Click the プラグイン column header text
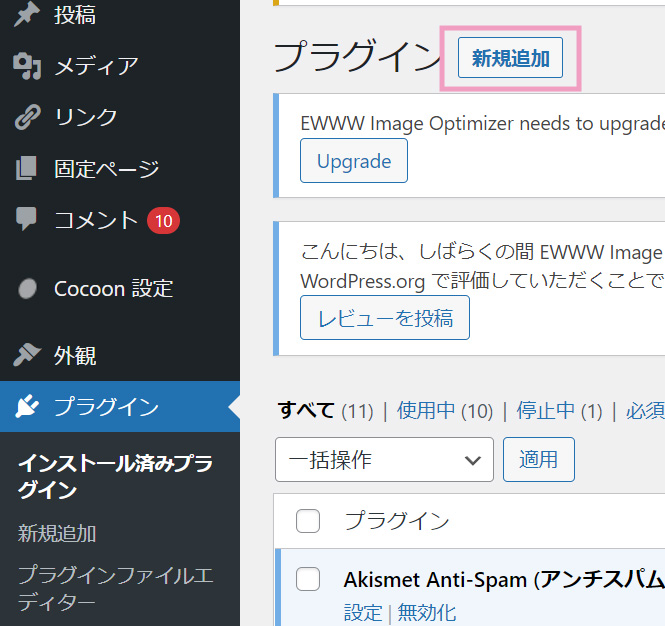The image size is (665, 626). (397, 521)
